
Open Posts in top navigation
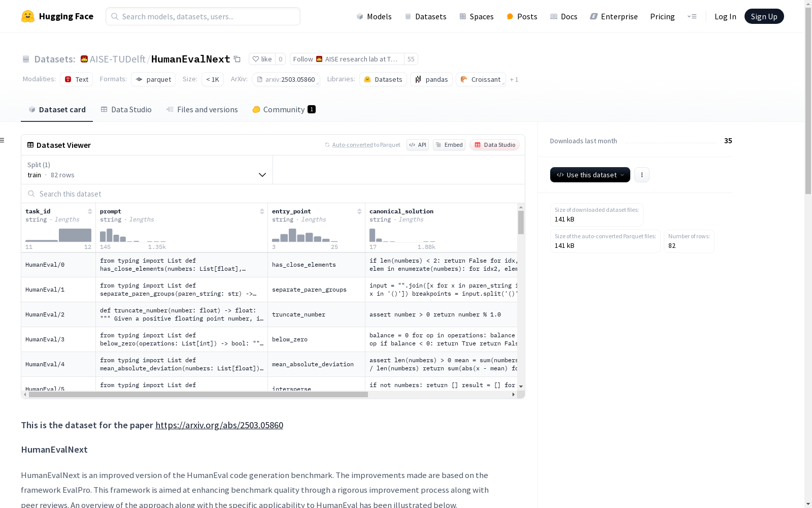[x=522, y=16]
